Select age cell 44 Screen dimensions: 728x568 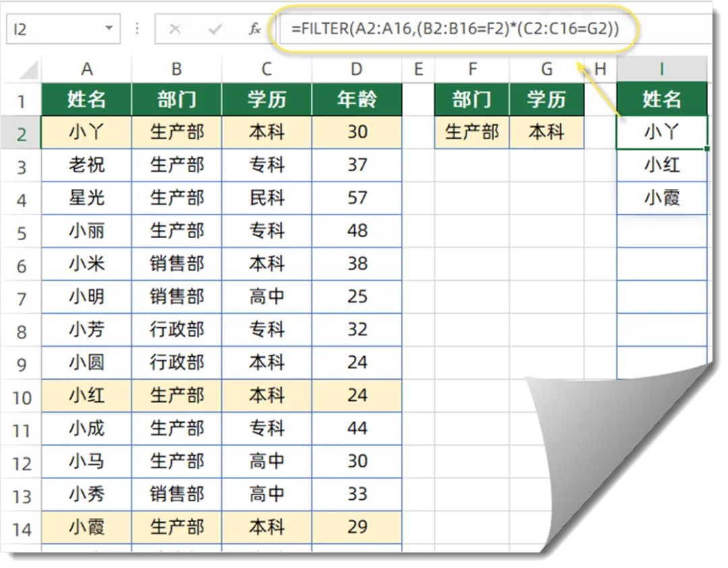(x=357, y=428)
